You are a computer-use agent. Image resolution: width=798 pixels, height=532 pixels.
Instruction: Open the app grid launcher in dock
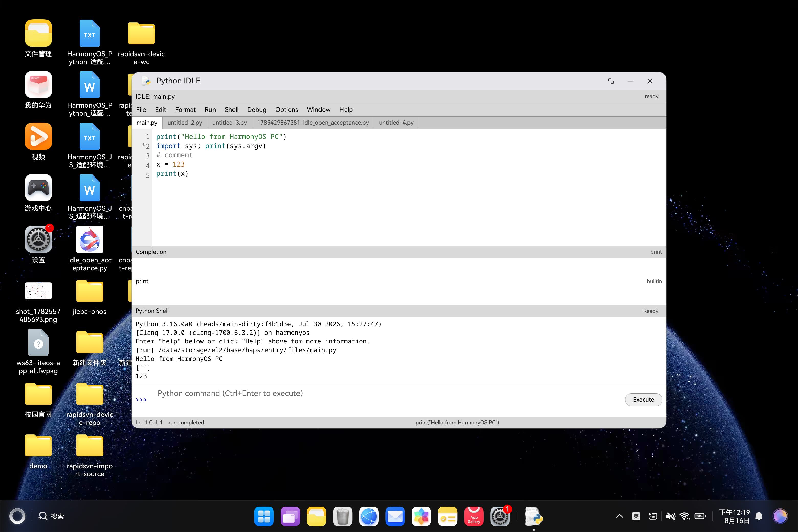click(x=264, y=516)
